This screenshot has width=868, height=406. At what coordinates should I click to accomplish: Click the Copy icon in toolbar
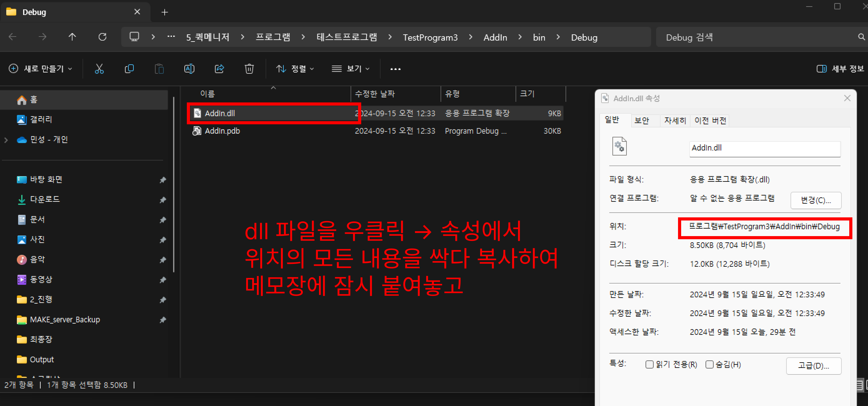(x=129, y=69)
